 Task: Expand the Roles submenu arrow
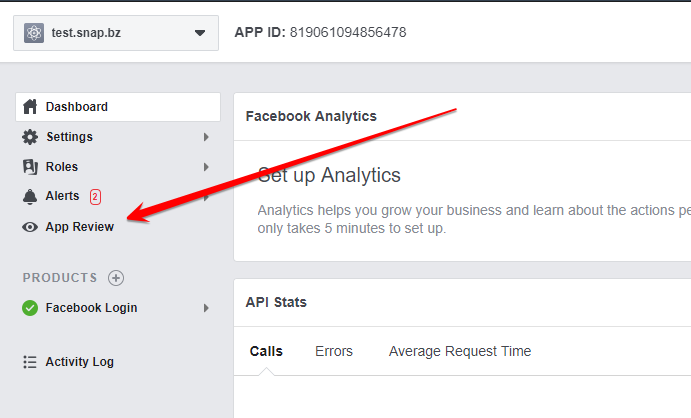(206, 167)
